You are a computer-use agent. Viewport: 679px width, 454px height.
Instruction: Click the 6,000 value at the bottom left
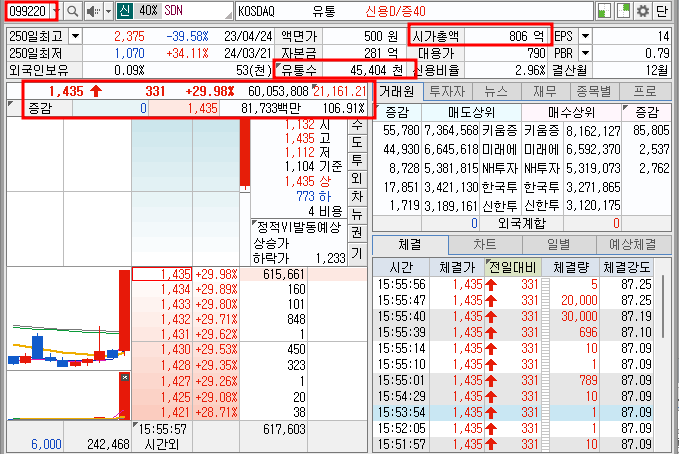pyautogui.click(x=46, y=444)
